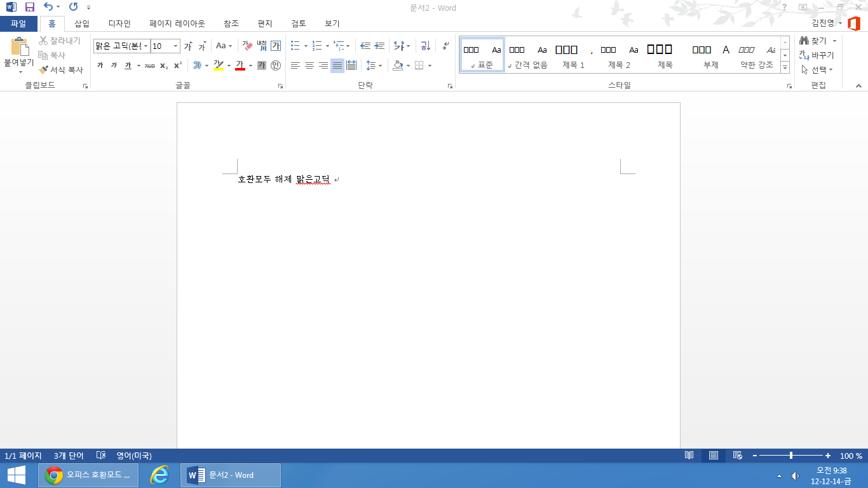Toggle justify alignment

point(337,65)
